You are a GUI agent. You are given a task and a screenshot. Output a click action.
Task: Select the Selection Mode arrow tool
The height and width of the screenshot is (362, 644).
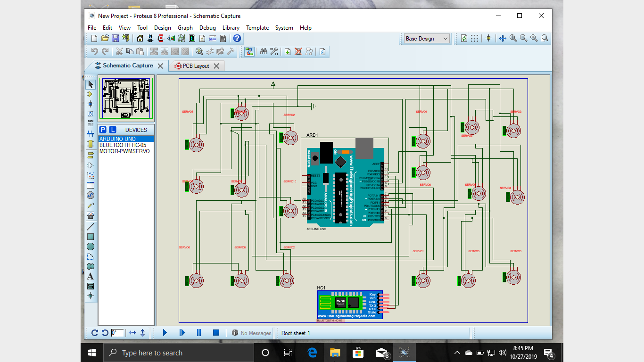pyautogui.click(x=91, y=84)
